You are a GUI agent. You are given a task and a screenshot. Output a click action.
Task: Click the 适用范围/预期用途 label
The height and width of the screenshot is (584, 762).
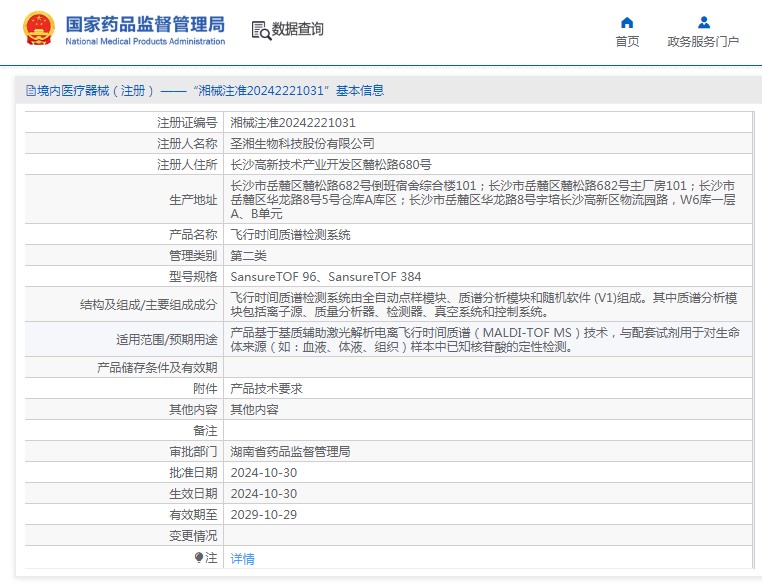pos(167,340)
